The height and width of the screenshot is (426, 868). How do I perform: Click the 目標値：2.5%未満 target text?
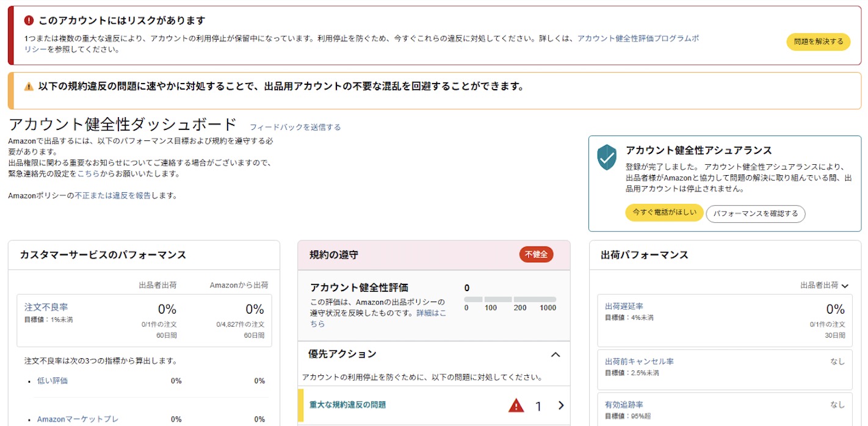[x=632, y=373]
